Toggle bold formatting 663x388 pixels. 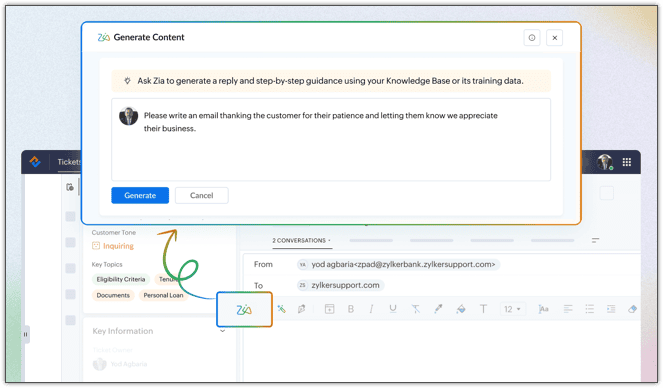351,309
